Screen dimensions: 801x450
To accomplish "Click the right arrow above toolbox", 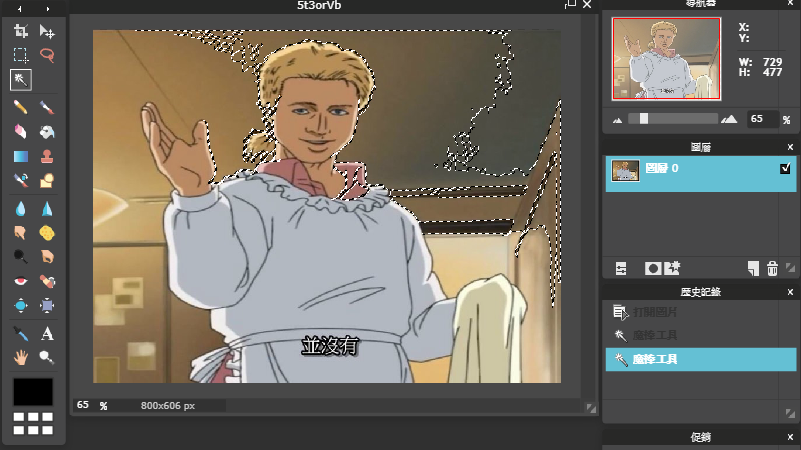I will (48, 9).
